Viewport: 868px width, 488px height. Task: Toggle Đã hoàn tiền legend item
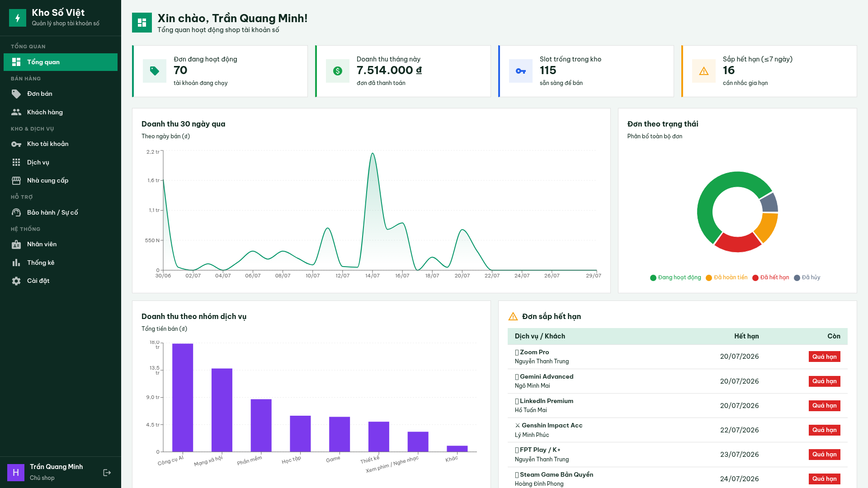pos(726,277)
